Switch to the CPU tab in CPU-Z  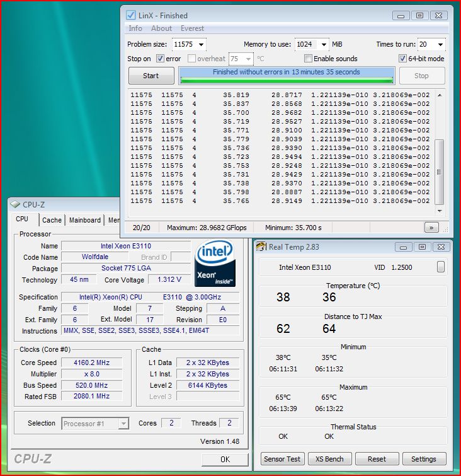(x=22, y=219)
